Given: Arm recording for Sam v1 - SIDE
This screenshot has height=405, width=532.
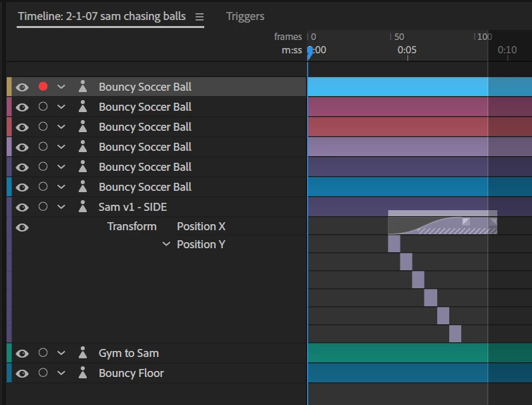Looking at the screenshot, I should [x=43, y=207].
